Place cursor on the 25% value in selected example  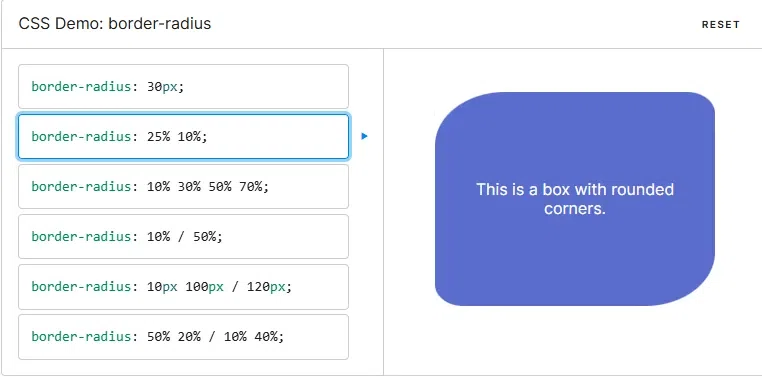coord(159,137)
